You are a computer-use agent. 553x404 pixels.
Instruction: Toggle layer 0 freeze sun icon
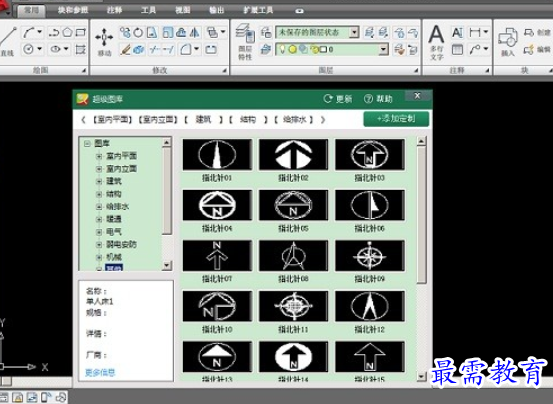point(292,49)
